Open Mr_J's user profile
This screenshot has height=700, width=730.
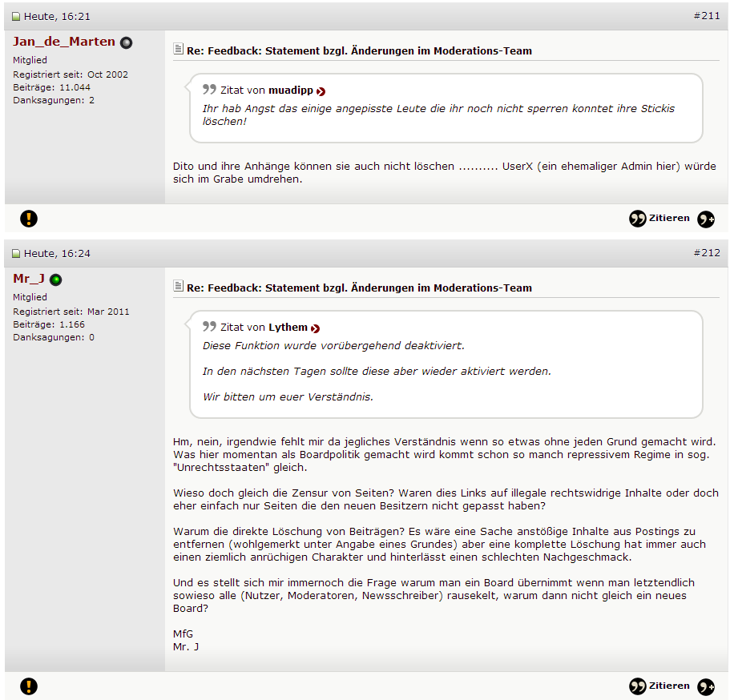pyautogui.click(x=29, y=279)
